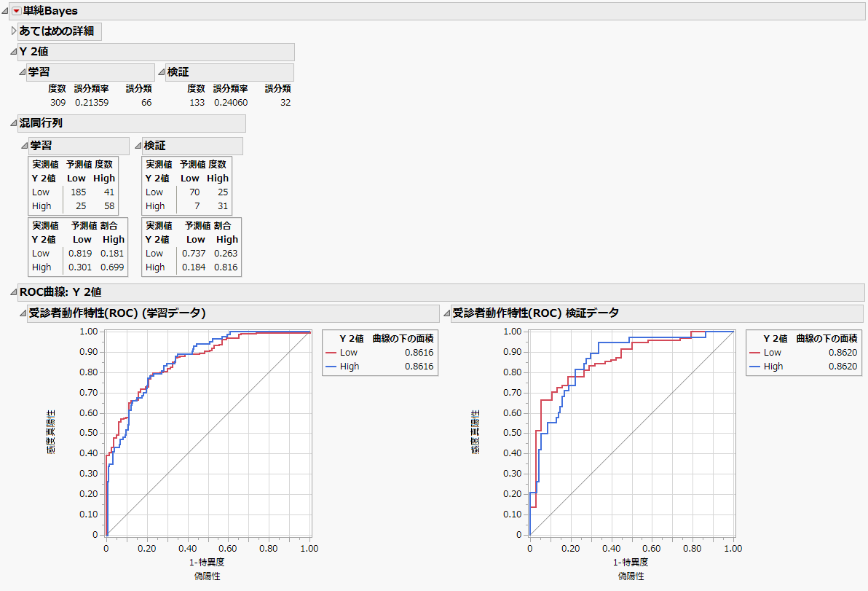Collapse the 学習 summary under Y 2値
The image size is (868, 591).
pyautogui.click(x=22, y=72)
